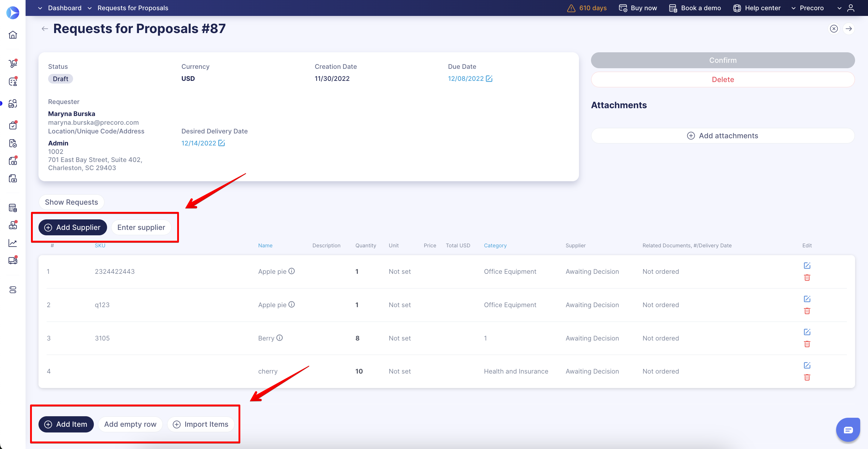The height and width of the screenshot is (449, 868).
Task: Go to the next proposal with the right arrow
Action: tap(848, 29)
